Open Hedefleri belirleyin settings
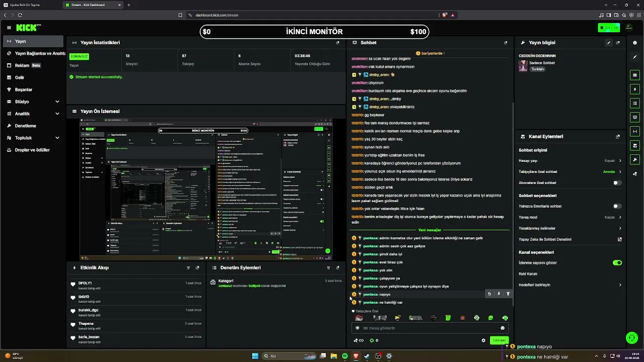 tap(570, 285)
